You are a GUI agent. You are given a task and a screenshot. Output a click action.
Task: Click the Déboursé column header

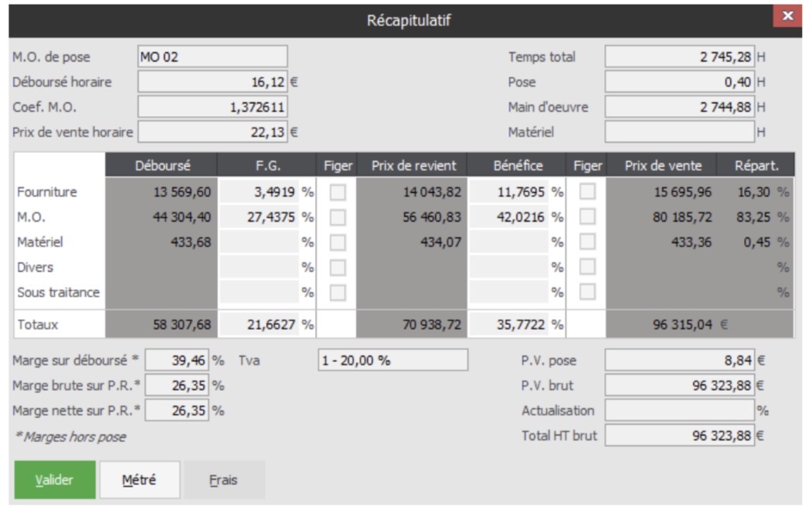click(161, 165)
